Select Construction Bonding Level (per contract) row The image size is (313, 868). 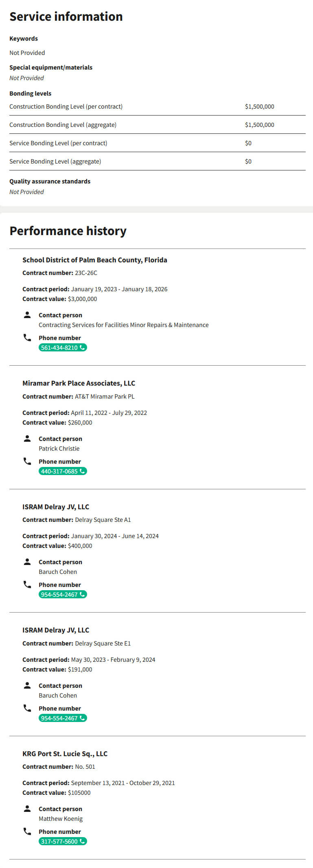(x=157, y=107)
